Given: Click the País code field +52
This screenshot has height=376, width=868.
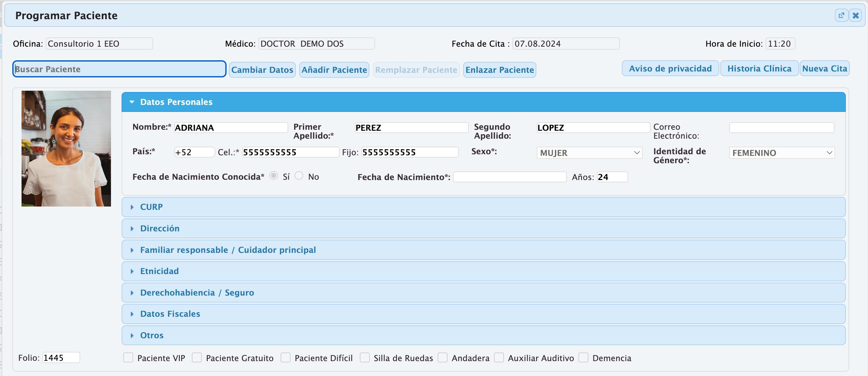Looking at the screenshot, I should (194, 152).
